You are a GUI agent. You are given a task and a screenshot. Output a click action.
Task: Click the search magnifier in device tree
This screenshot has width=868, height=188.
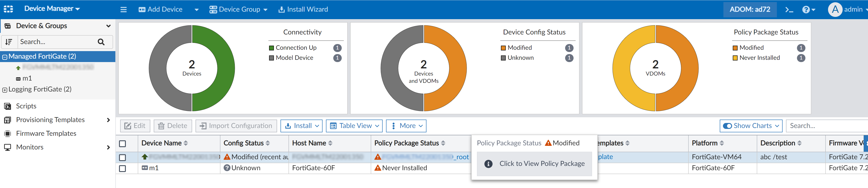tap(101, 42)
